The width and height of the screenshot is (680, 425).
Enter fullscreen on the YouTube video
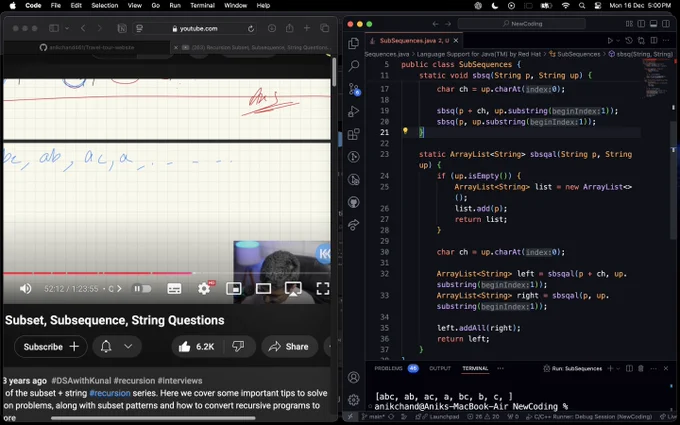click(x=323, y=288)
